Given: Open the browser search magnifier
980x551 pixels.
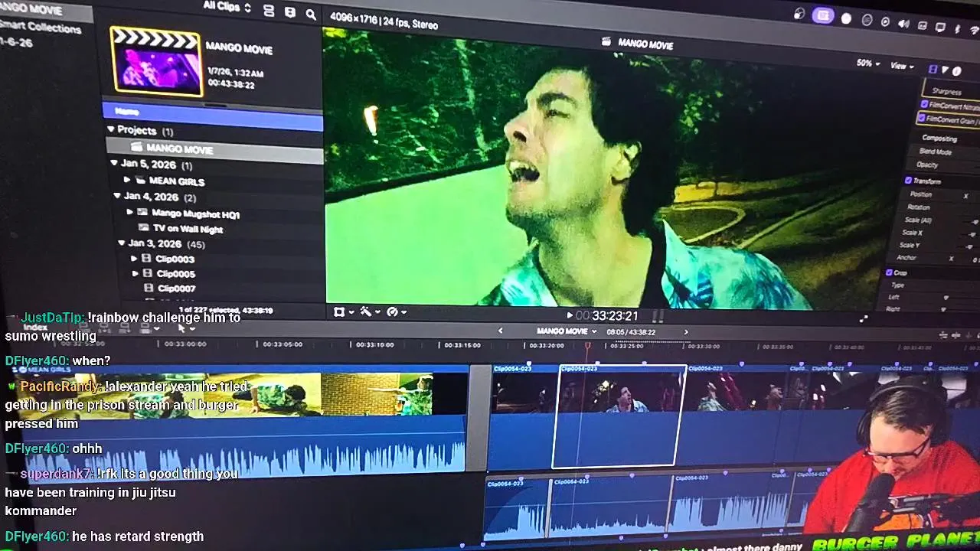Looking at the screenshot, I should [311, 14].
